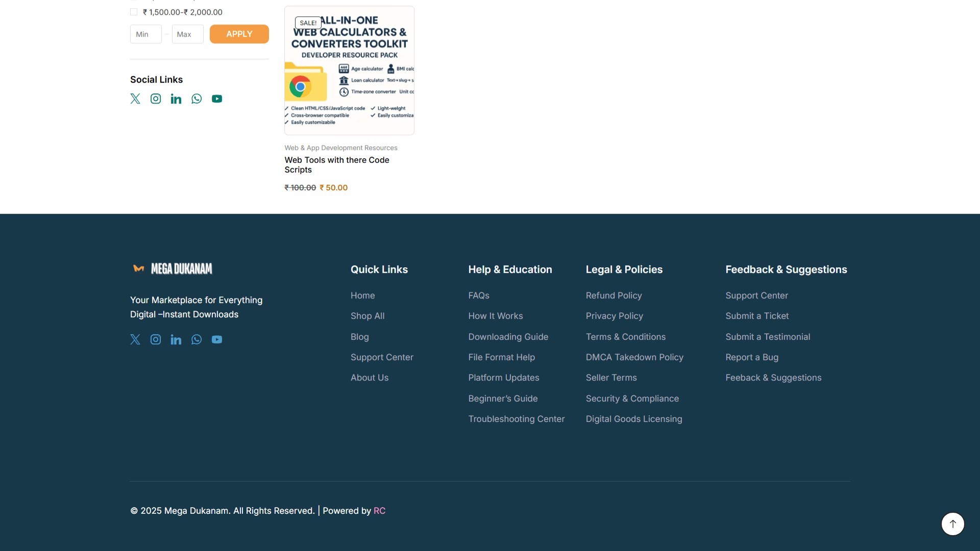
Task: Click the Mega Dukanam footer logo
Action: click(173, 269)
